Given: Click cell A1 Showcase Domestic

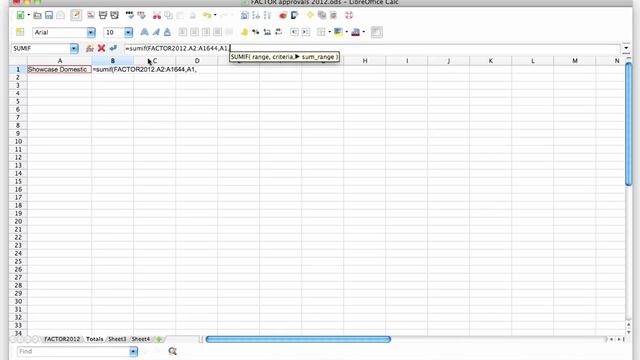Looking at the screenshot, I should [x=60, y=69].
